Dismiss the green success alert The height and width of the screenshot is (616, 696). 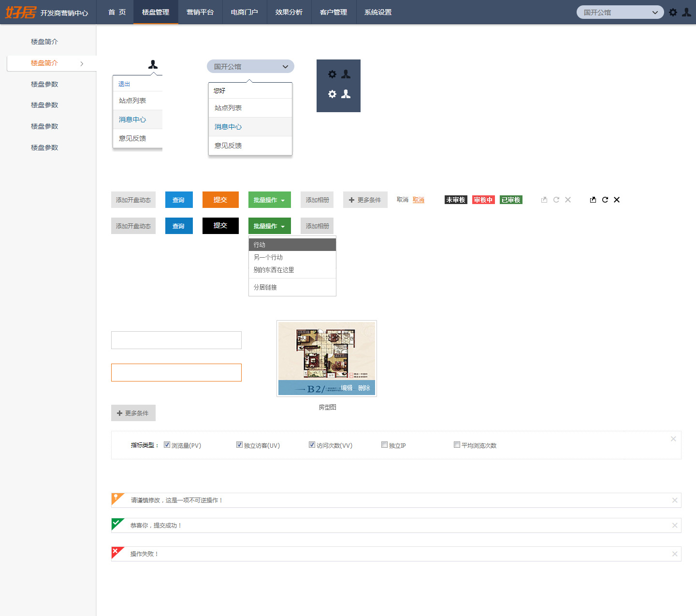click(675, 526)
